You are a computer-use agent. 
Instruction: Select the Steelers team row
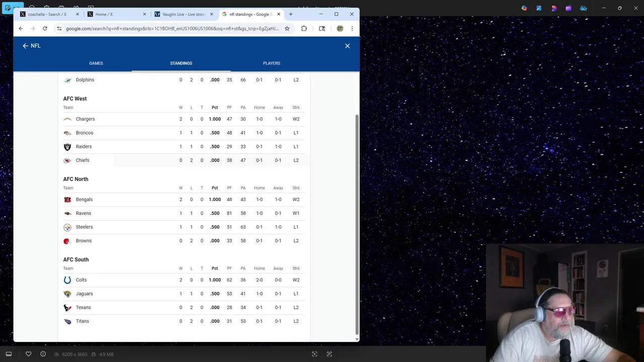point(184,227)
